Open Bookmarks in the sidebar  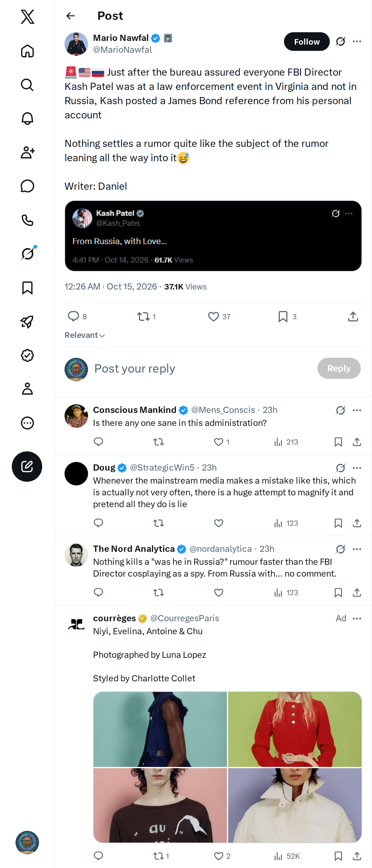(27, 288)
